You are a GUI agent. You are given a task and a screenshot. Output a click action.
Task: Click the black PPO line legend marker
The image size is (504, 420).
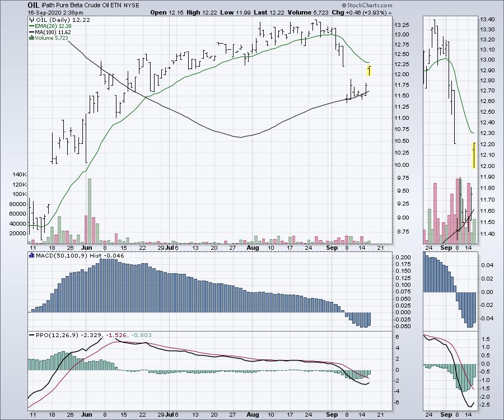31,334
